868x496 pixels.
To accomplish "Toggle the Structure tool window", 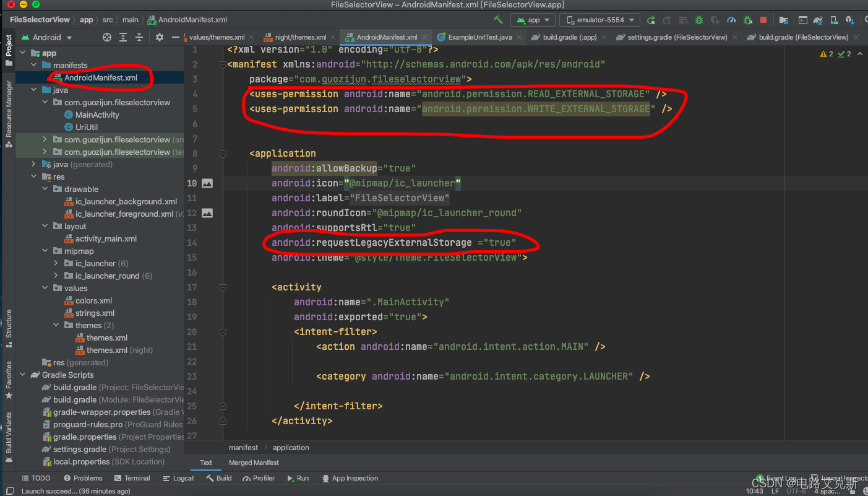I will pyautogui.click(x=9, y=328).
